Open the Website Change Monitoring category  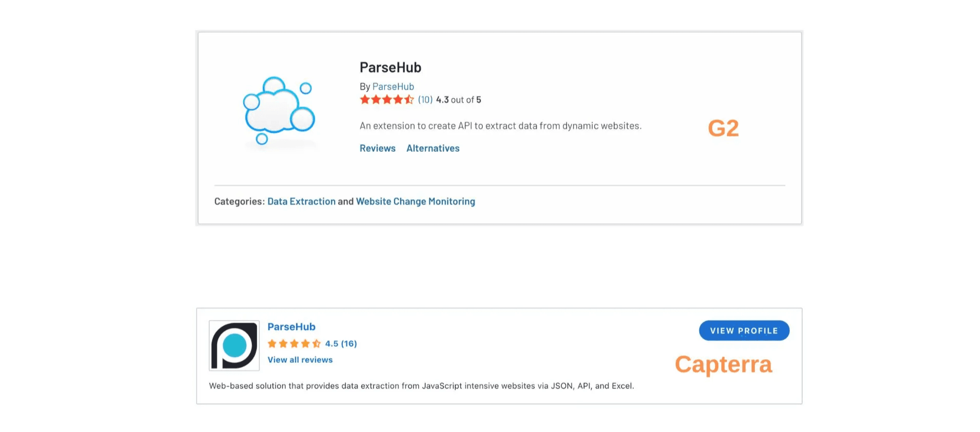tap(415, 202)
